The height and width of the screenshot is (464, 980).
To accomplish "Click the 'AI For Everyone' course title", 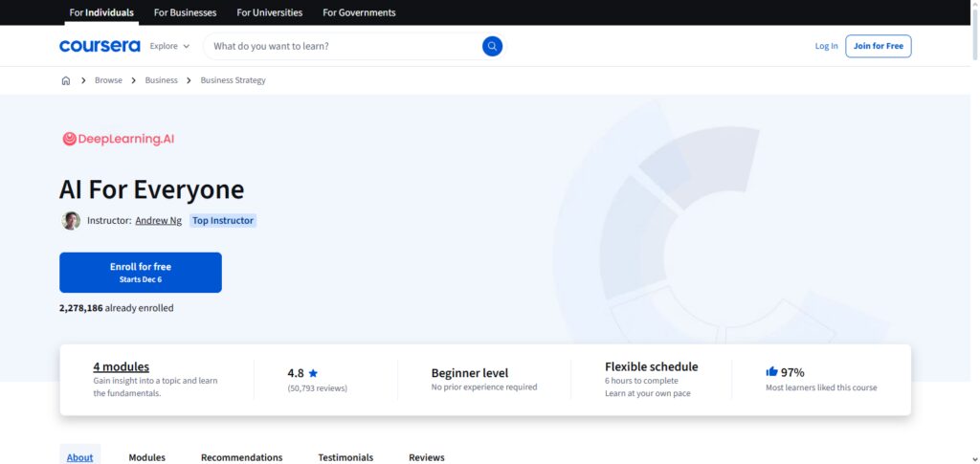I will click(x=152, y=189).
